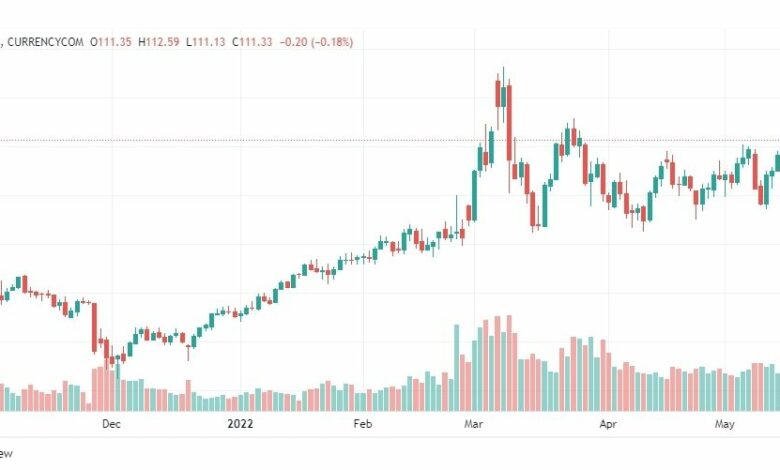Click the Dec label on time axis
This screenshot has width=780, height=470.
pos(111,424)
